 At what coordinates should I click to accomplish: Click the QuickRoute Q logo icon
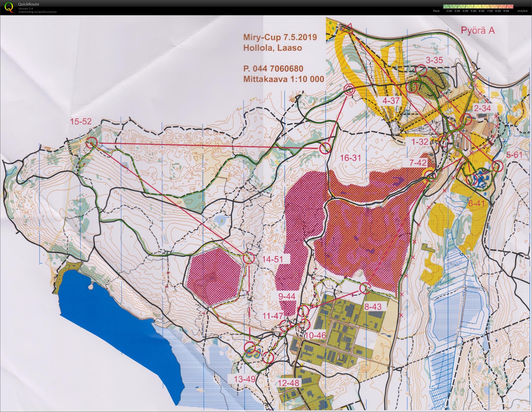pos(9,7)
